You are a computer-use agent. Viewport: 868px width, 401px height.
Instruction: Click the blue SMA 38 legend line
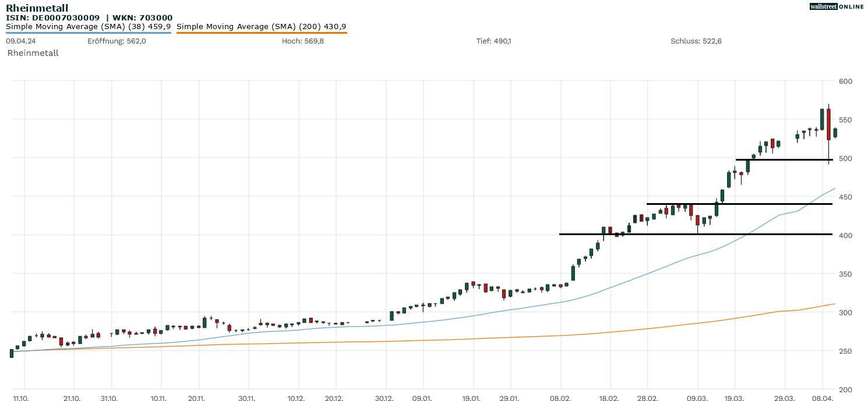(89, 33)
